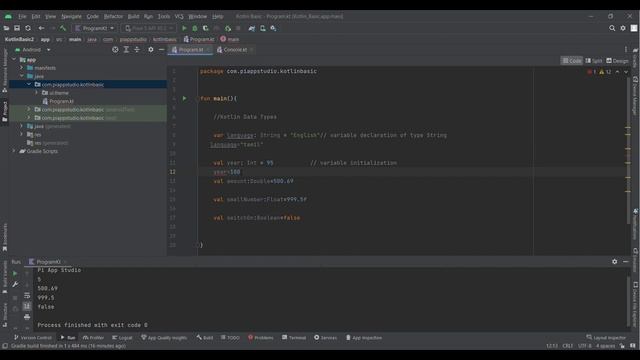Open editor tabs more options icon

click(x=626, y=50)
